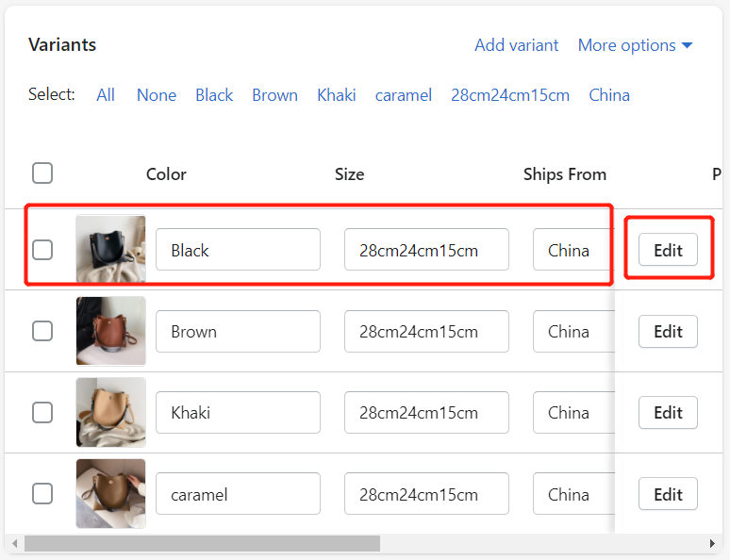Click Edit button for caramel variant
The image size is (730, 560).
pos(668,494)
